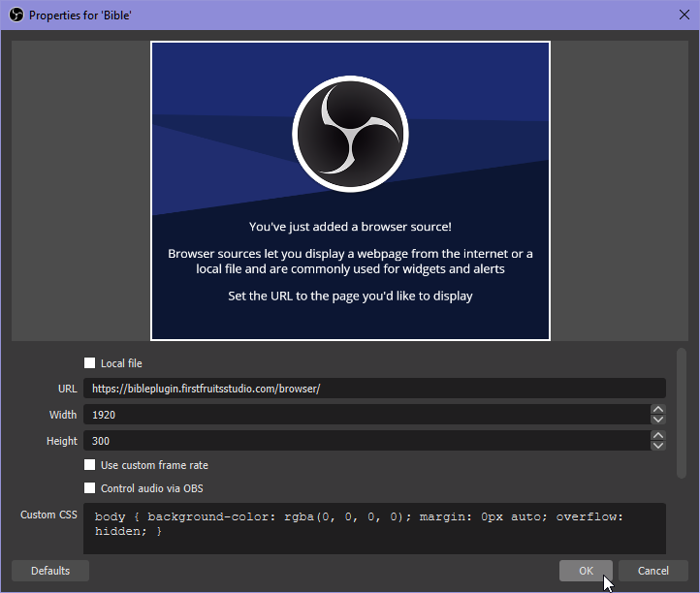Toggle Use custom frame rate
Screen dimensions: 700x593
90,465
